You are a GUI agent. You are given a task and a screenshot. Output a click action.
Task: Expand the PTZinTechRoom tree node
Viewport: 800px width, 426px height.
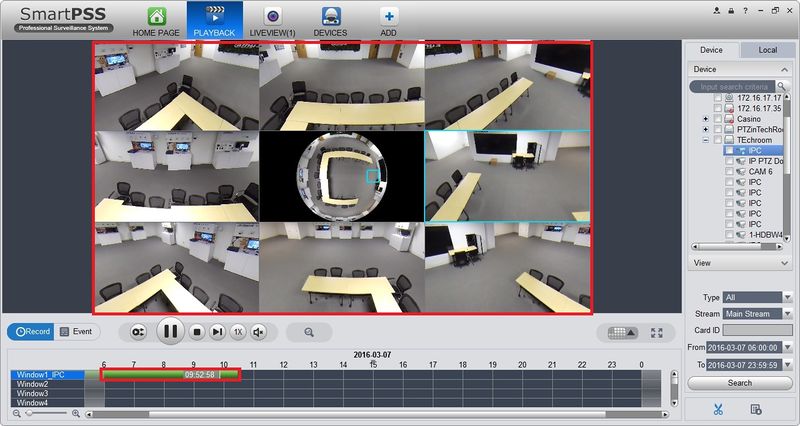pyautogui.click(x=706, y=130)
